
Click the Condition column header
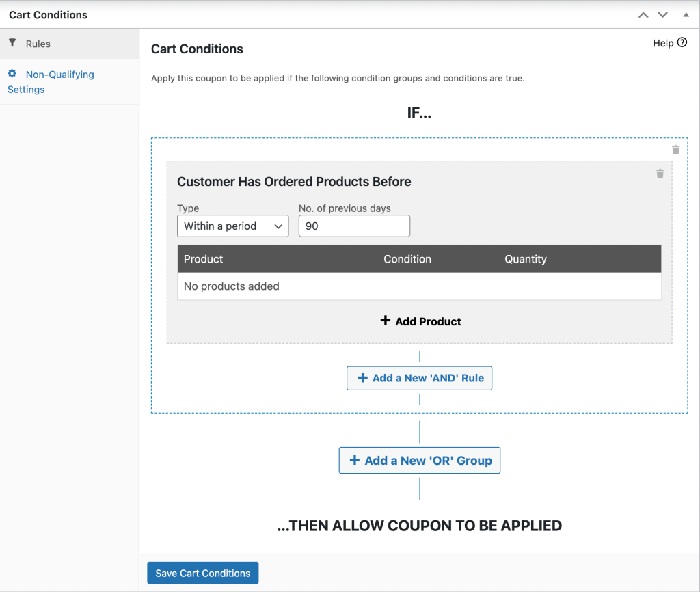pyautogui.click(x=407, y=259)
